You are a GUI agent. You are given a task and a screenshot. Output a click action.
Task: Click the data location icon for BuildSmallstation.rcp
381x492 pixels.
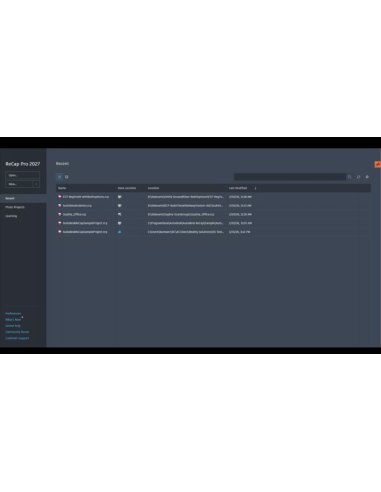120,206
